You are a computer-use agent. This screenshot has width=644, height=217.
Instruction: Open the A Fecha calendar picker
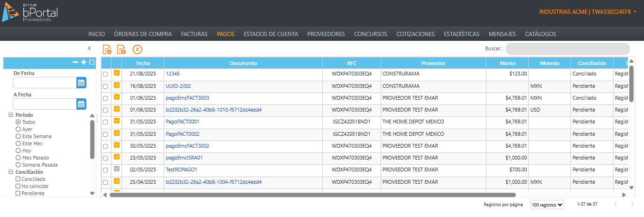81,104
